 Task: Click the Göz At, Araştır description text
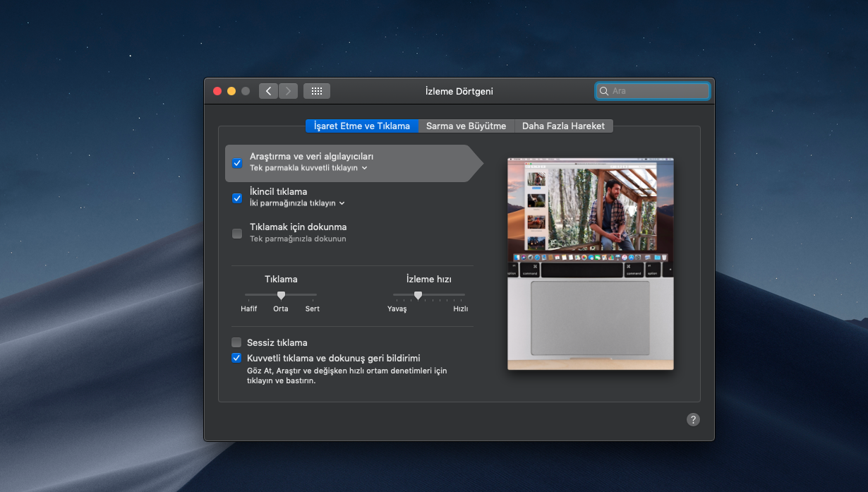[x=347, y=376]
